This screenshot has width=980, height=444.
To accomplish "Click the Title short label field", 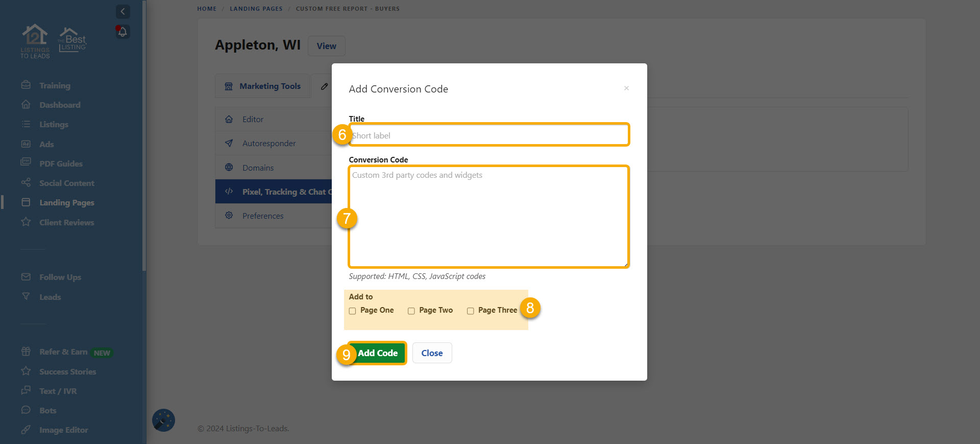I will point(489,135).
